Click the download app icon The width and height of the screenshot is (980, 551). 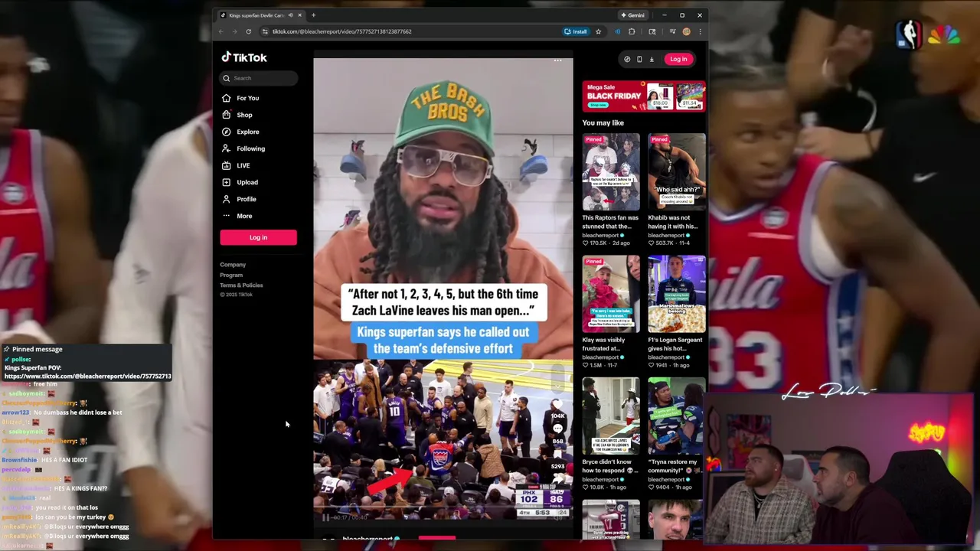pos(652,59)
